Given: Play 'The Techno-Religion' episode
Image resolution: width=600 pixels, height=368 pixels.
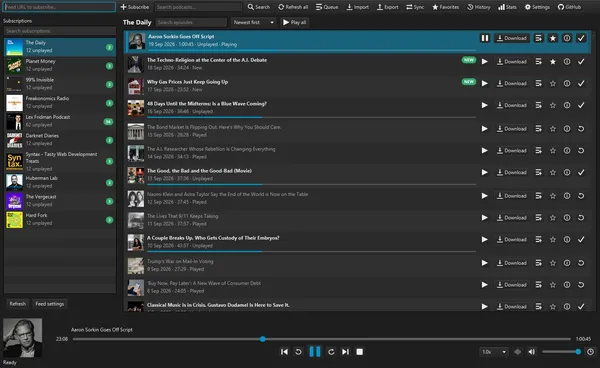Looking at the screenshot, I should [x=484, y=62].
